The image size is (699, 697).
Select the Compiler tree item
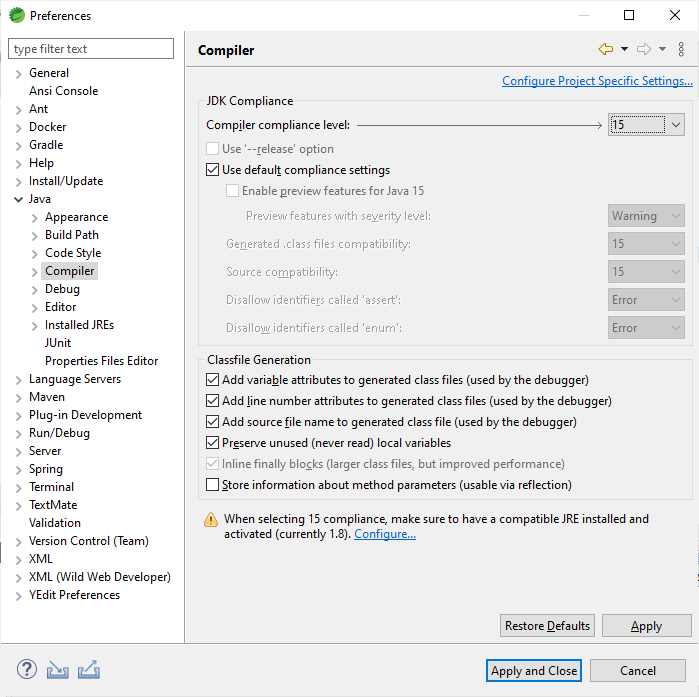point(70,271)
